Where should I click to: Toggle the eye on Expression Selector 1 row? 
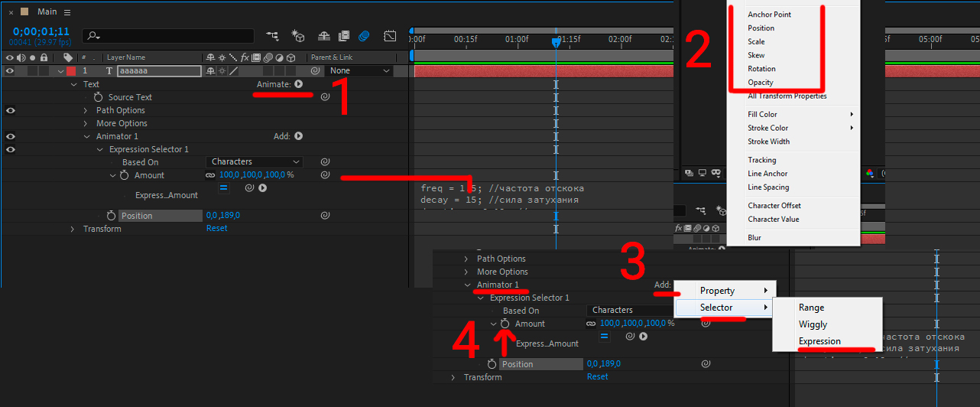(10, 149)
